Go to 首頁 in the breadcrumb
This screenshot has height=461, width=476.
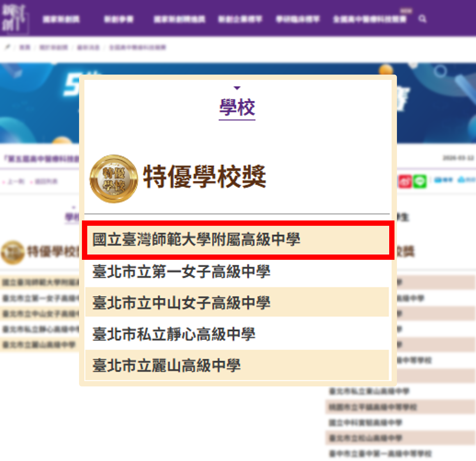25,48
